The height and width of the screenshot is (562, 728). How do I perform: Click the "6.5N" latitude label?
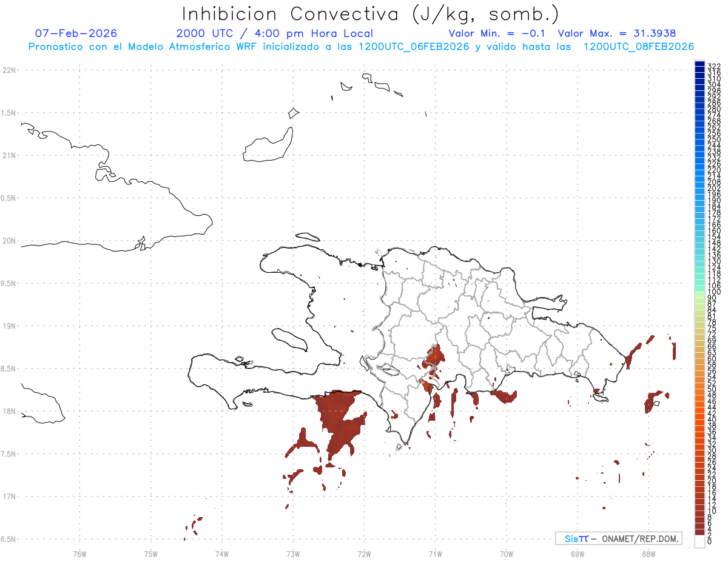click(x=9, y=539)
